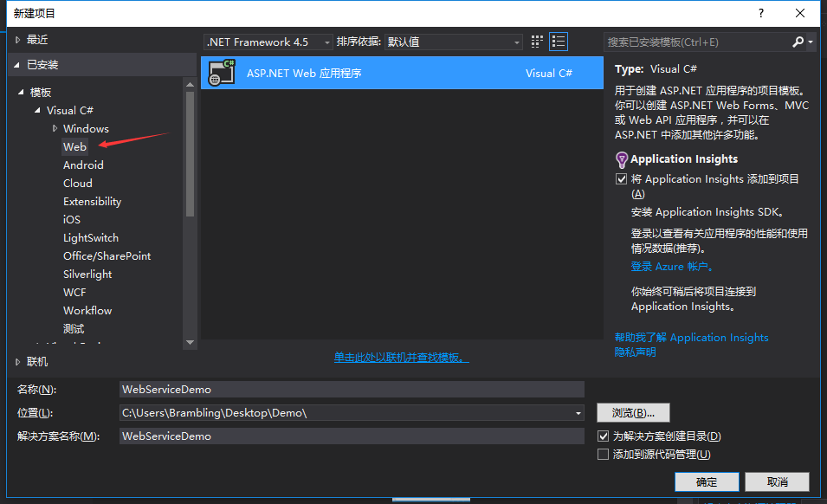
Task: Select Web in the template tree
Action: coord(75,147)
